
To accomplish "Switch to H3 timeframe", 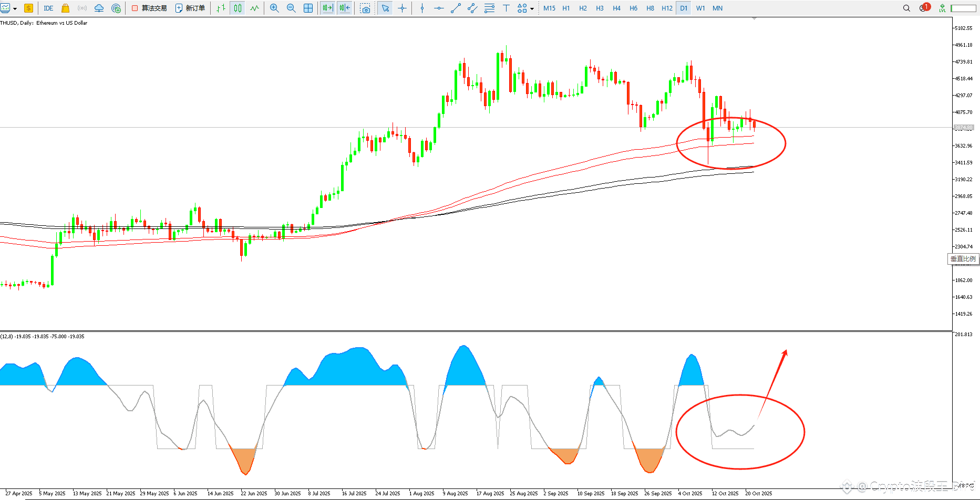I will tap(600, 8).
